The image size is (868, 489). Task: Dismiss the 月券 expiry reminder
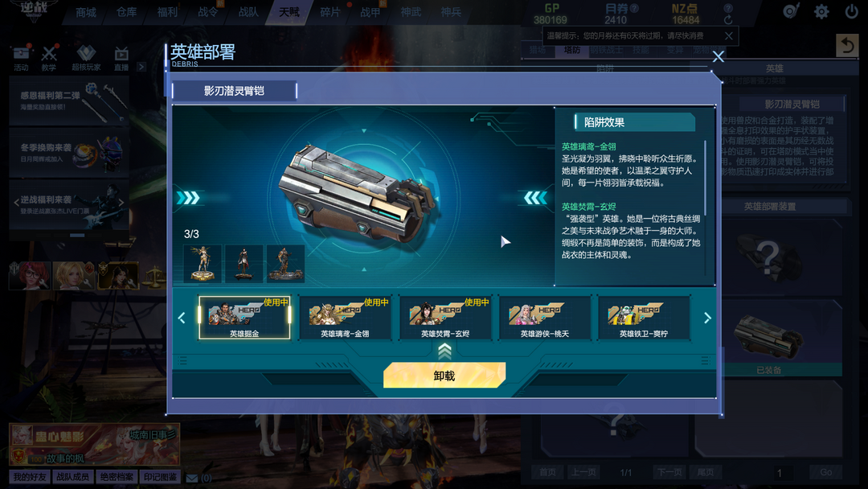[x=728, y=36]
